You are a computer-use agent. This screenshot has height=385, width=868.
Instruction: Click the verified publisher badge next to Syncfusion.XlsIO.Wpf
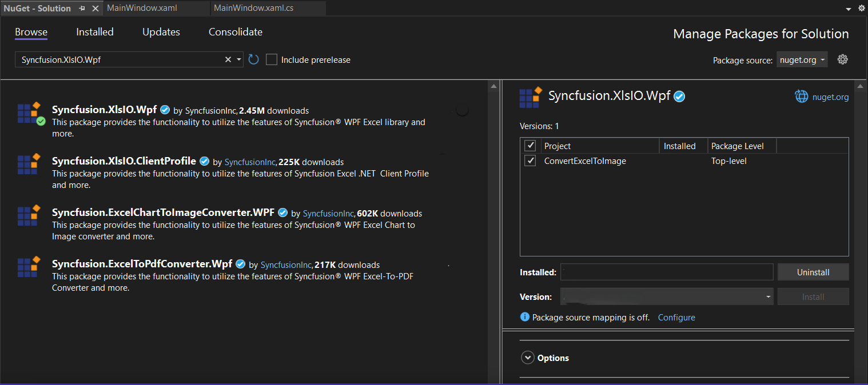click(x=165, y=109)
